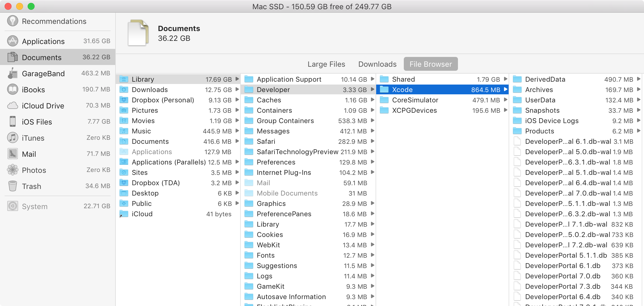644x306 pixels.
Task: Select the Group Containers folder
Action: tap(308, 121)
